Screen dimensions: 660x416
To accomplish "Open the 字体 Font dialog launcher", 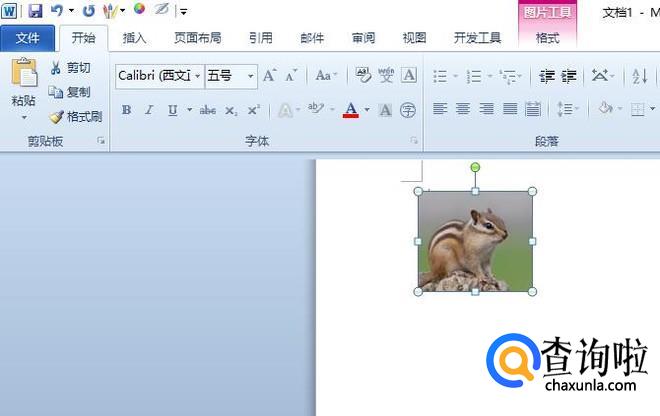I will (x=414, y=141).
